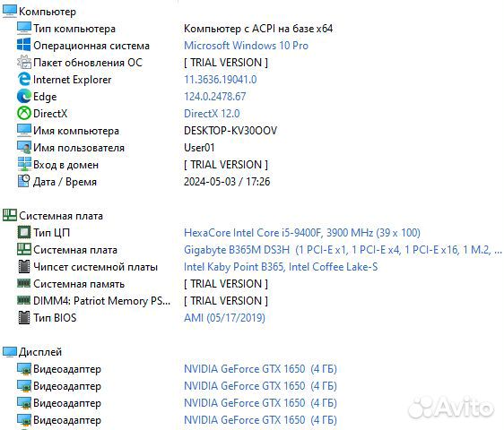The width and height of the screenshot is (504, 430).
Task: Click the Windows logo icon beside Операционная система
Action: 24,45
